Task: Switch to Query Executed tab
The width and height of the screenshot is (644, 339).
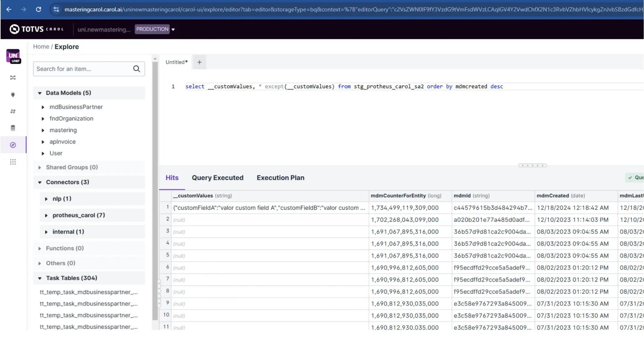Action: 218,178
